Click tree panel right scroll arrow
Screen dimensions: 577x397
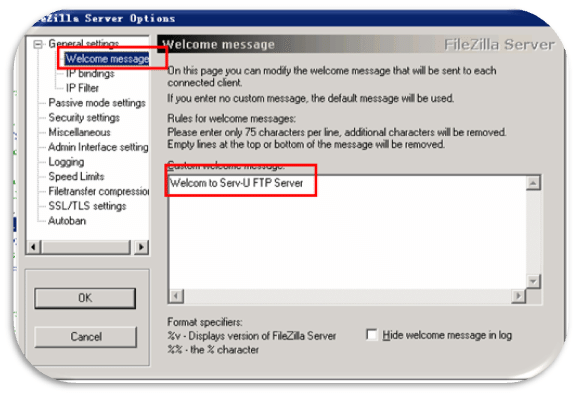point(141,247)
